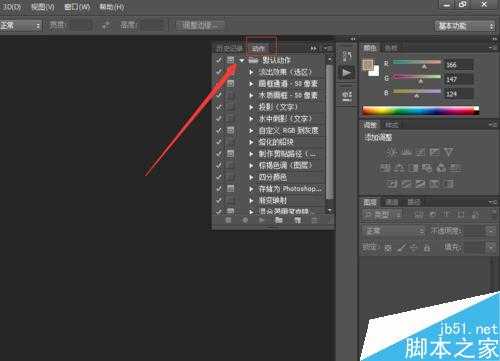Add a Hue/Saturation adjustment
The image size is (500, 361).
pyautogui.click(x=385, y=168)
